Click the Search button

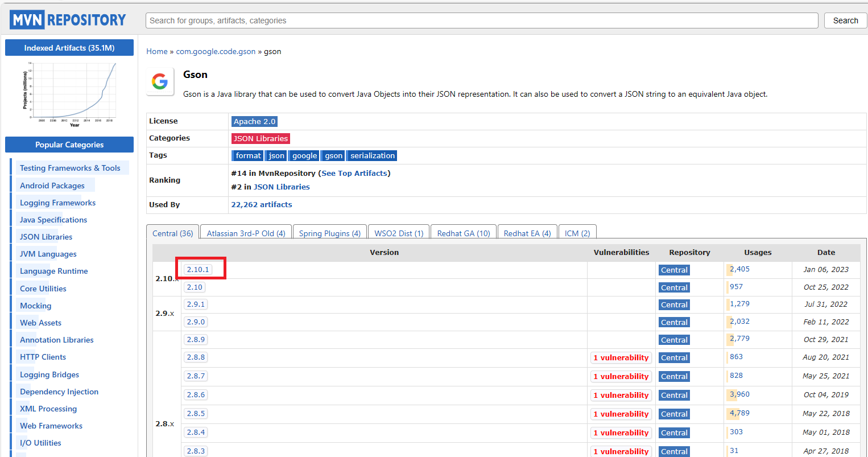(x=845, y=20)
